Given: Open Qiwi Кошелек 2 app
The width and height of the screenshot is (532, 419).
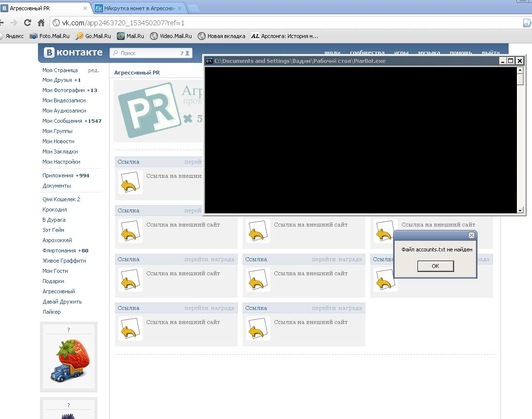Looking at the screenshot, I should (x=61, y=199).
